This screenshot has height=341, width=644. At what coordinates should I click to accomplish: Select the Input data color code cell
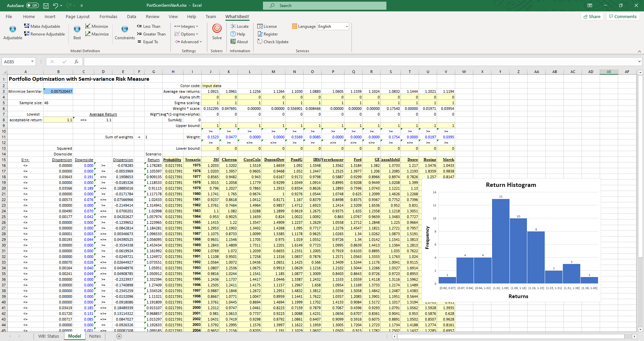[211, 86]
